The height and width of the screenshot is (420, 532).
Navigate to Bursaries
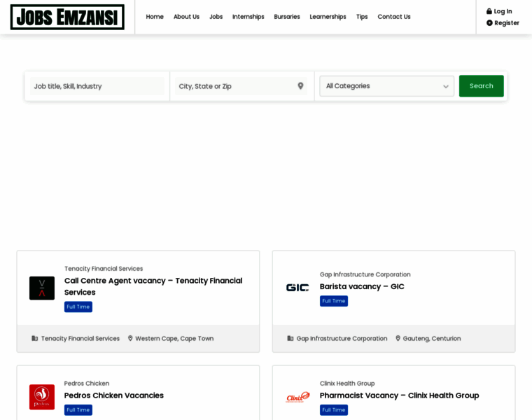click(287, 17)
